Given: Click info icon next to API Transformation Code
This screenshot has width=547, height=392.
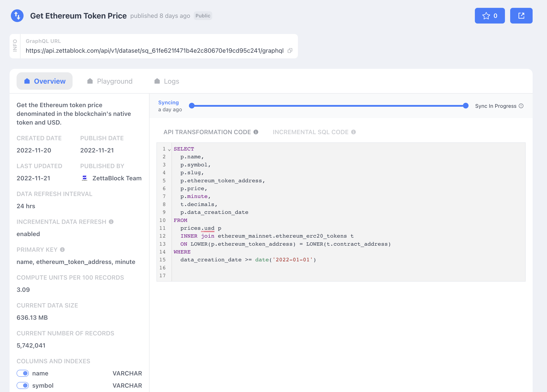Looking at the screenshot, I should 256,132.
